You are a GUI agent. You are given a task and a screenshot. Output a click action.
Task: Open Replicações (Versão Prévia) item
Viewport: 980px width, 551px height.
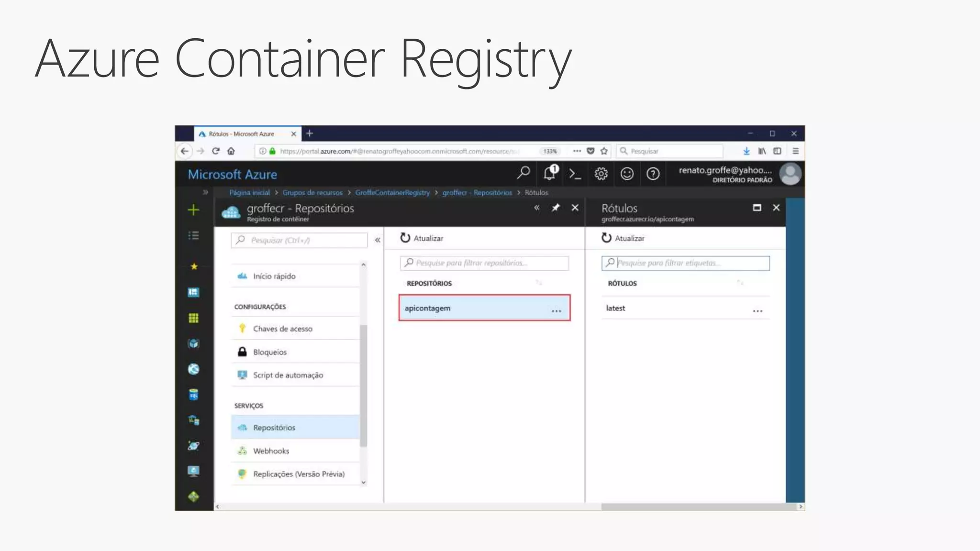coord(295,474)
